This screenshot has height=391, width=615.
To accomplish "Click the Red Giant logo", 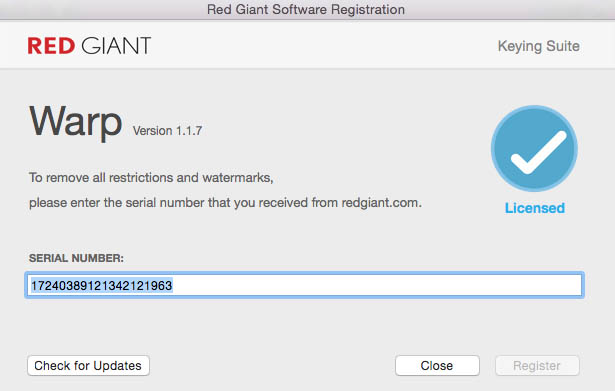I will click(x=89, y=45).
